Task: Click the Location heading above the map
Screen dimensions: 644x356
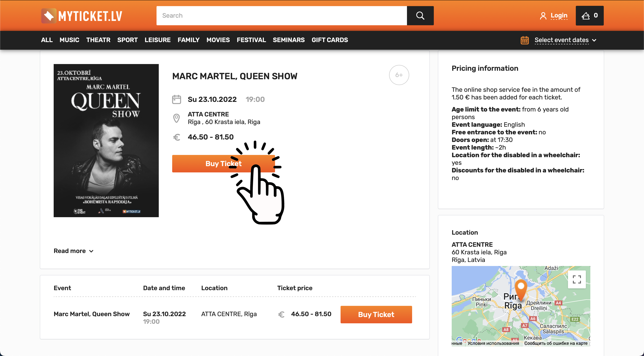Action: [x=464, y=232]
